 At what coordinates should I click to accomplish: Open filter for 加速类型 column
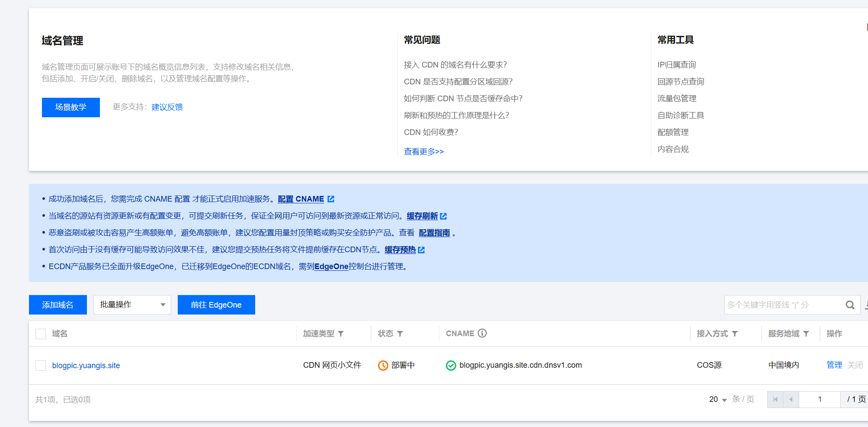tap(341, 334)
